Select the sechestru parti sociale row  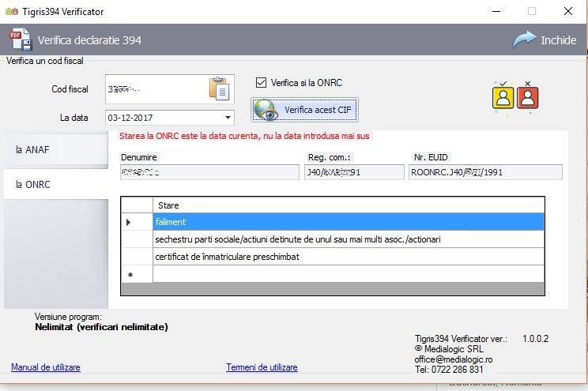pos(349,239)
